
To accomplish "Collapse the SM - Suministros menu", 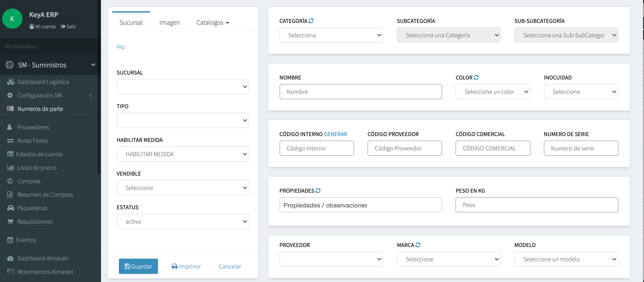I will [93, 65].
